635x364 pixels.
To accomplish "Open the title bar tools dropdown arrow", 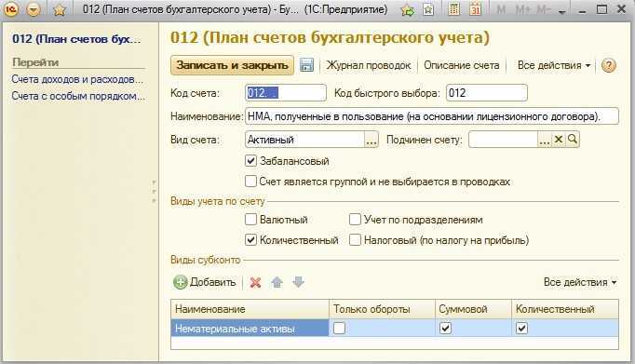I will 561,12.
